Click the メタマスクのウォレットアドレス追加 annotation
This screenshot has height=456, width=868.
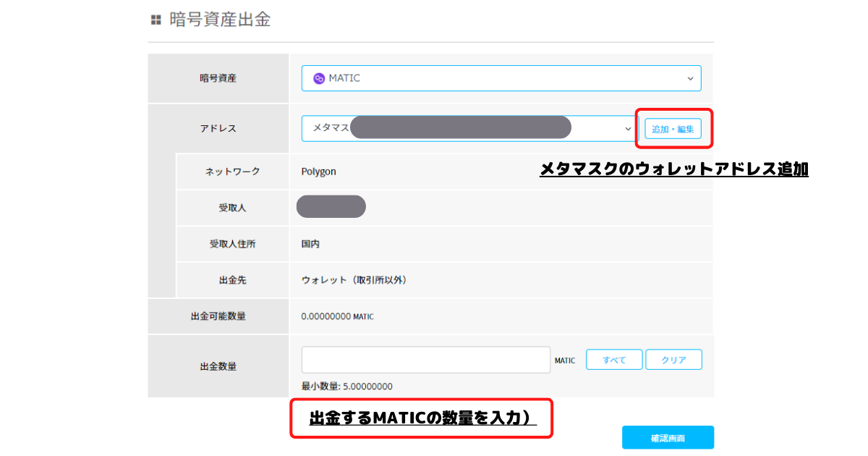(x=673, y=169)
